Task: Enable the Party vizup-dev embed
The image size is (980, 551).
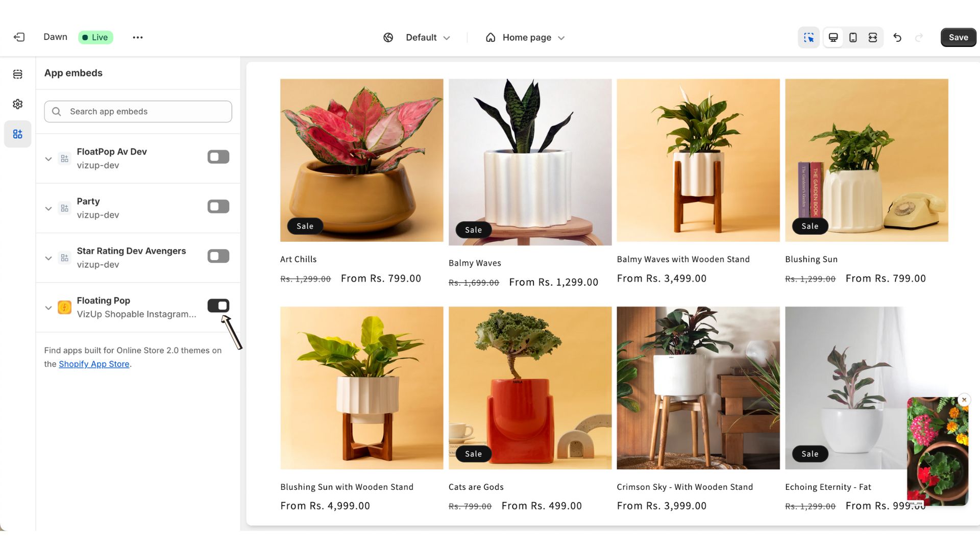Action: pos(218,207)
